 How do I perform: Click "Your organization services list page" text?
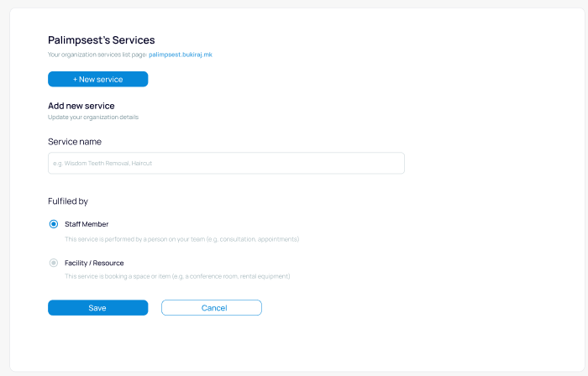coord(97,55)
